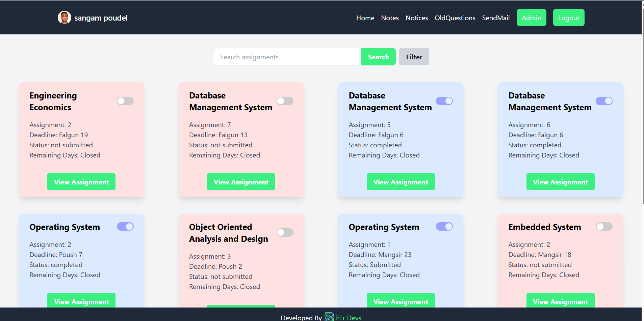Turn off the Operating System Assignment 2 toggle

point(125,226)
